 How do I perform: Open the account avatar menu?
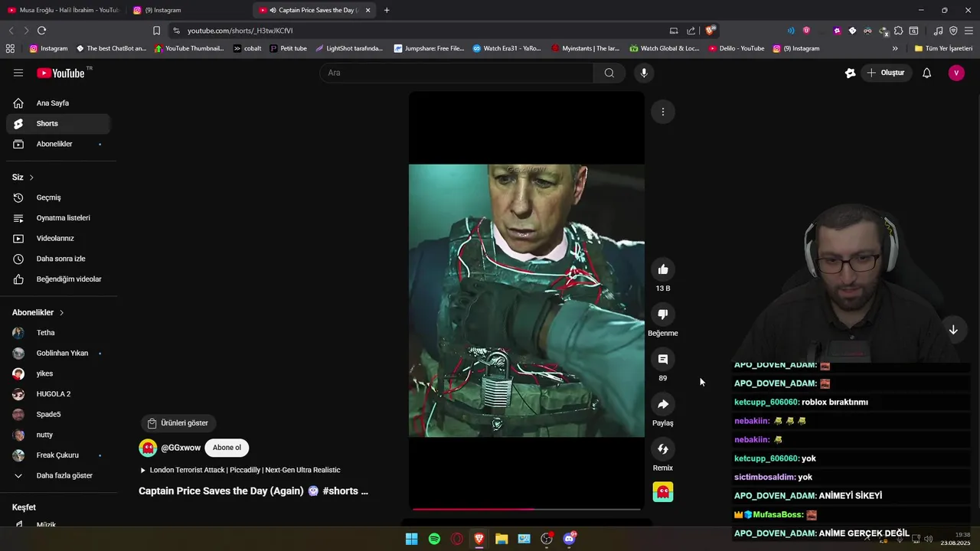pyautogui.click(x=956, y=73)
